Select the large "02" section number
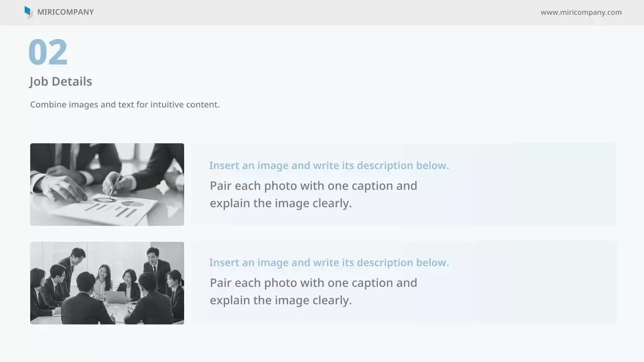The height and width of the screenshot is (362, 644). pos(48,52)
